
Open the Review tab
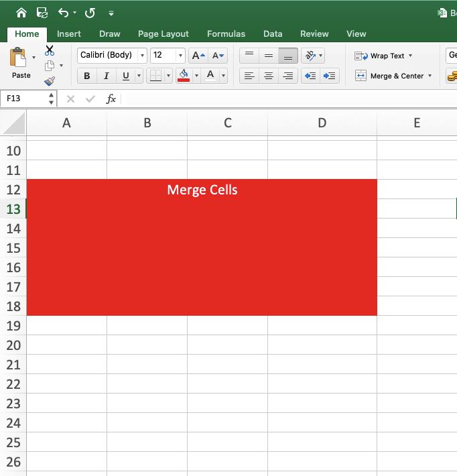314,34
